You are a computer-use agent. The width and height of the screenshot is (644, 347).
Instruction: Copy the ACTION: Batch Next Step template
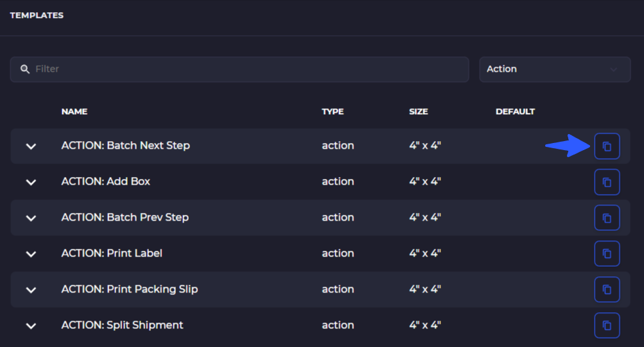[607, 146]
